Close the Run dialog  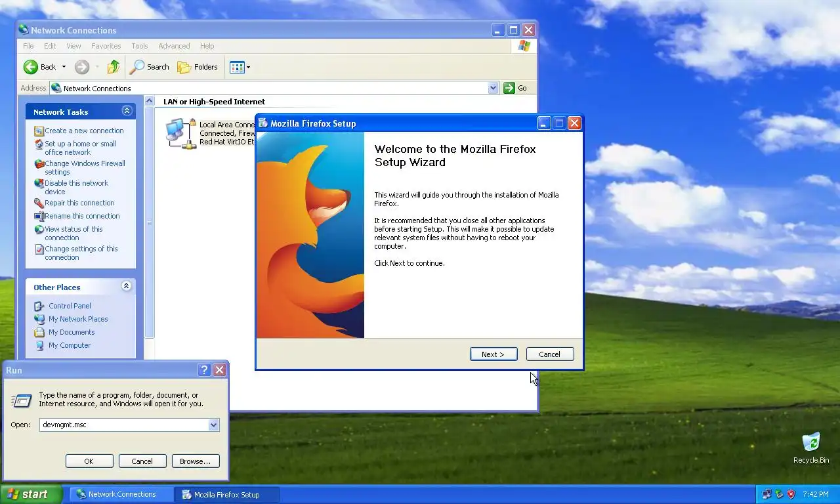click(220, 370)
